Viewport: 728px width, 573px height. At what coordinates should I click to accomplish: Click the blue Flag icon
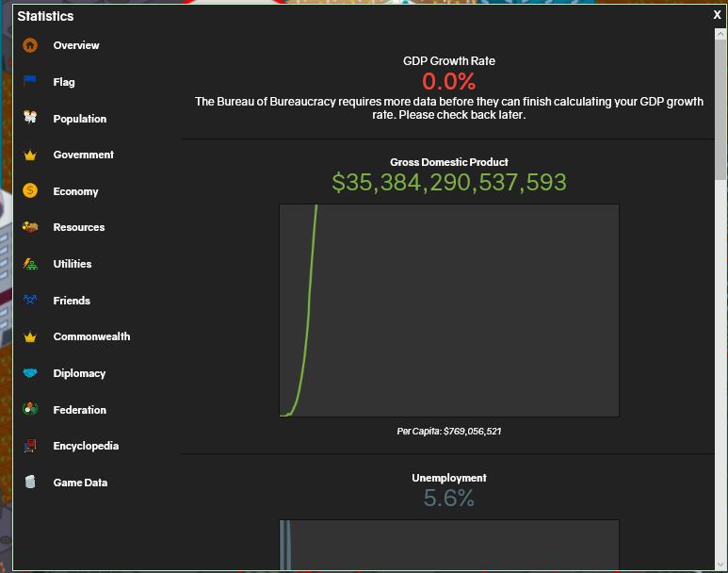[x=30, y=82]
